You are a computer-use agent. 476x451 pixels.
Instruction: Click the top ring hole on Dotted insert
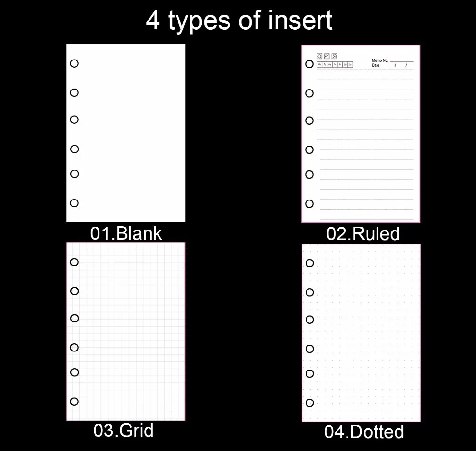pyautogui.click(x=310, y=263)
